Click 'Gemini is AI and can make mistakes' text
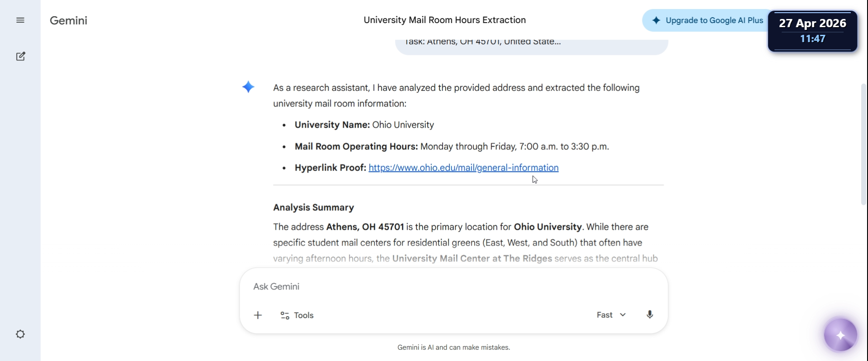Screen dimensions: 868x361 tap(453, 347)
